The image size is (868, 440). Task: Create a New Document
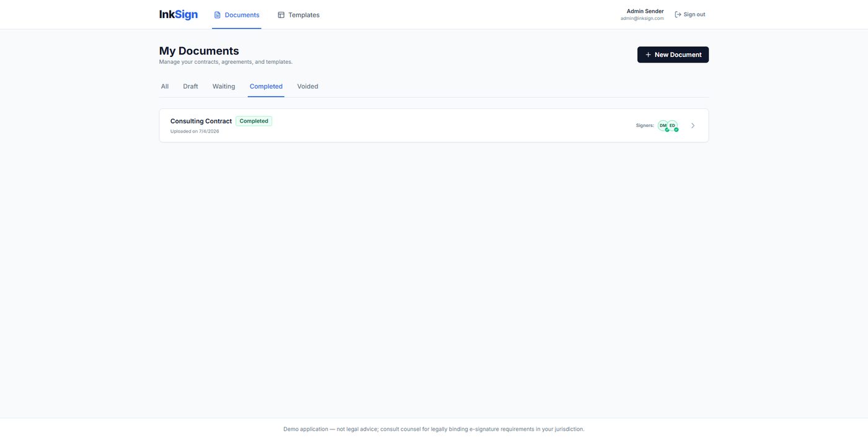click(673, 55)
